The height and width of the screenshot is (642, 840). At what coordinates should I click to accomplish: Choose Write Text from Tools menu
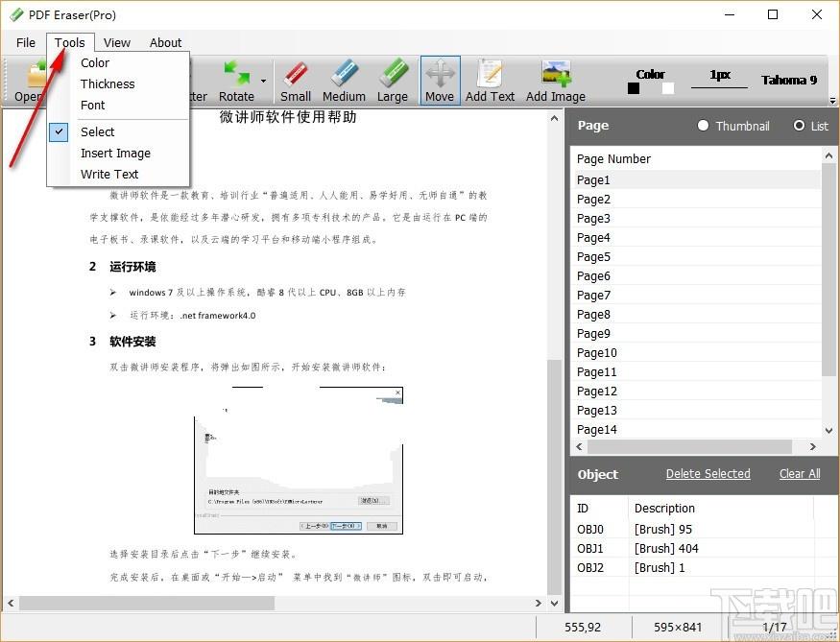(118, 174)
